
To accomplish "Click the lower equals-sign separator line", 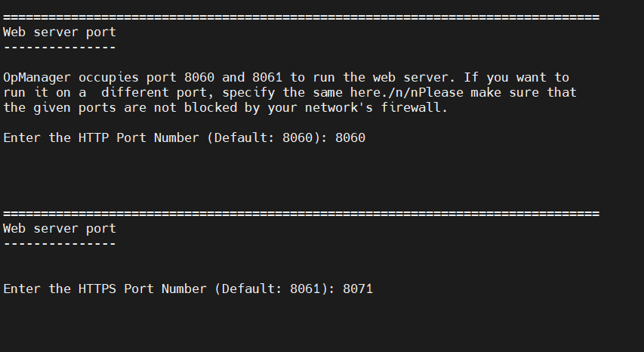I will [x=302, y=213].
